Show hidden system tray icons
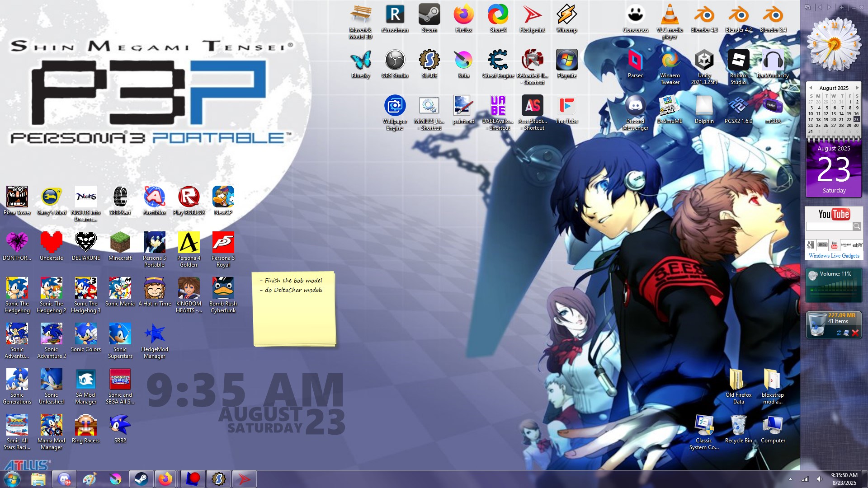The width and height of the screenshot is (868, 488). click(790, 479)
